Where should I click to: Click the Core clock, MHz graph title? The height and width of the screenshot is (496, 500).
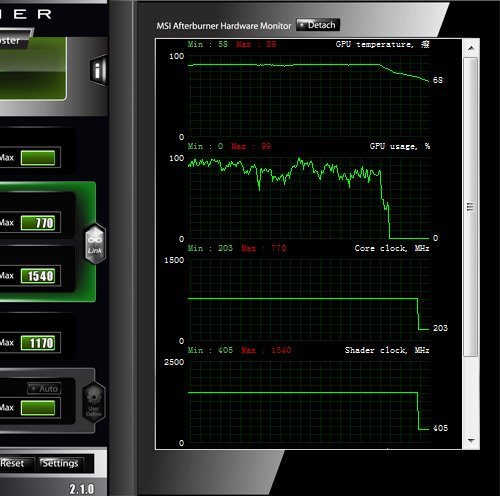[392, 248]
